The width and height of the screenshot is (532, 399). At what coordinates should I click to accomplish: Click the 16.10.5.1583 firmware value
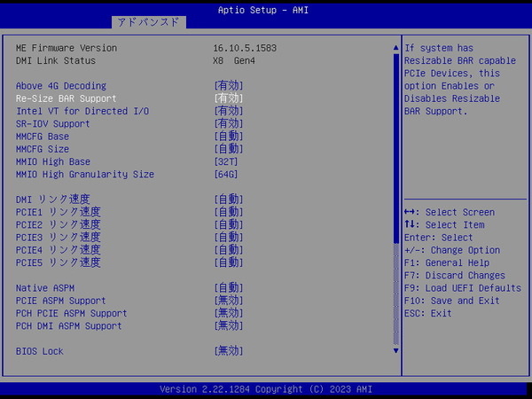245,48
